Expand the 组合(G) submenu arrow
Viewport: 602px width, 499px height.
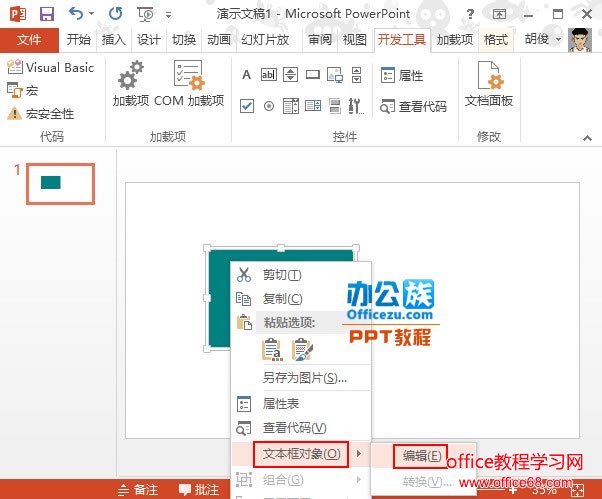tap(359, 479)
